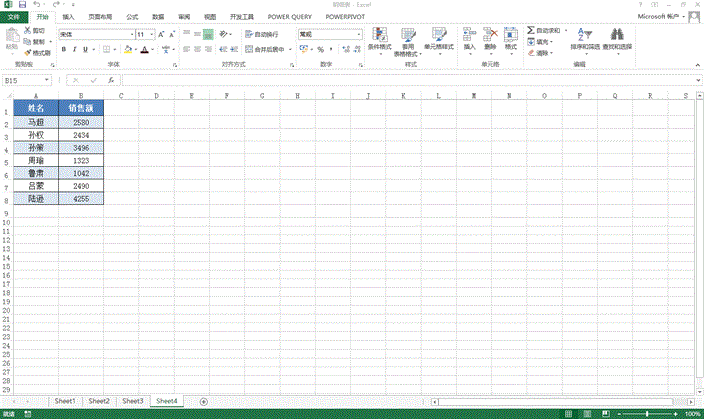Select cell B4 containing 3496
The image size is (704, 419).
pyautogui.click(x=81, y=147)
